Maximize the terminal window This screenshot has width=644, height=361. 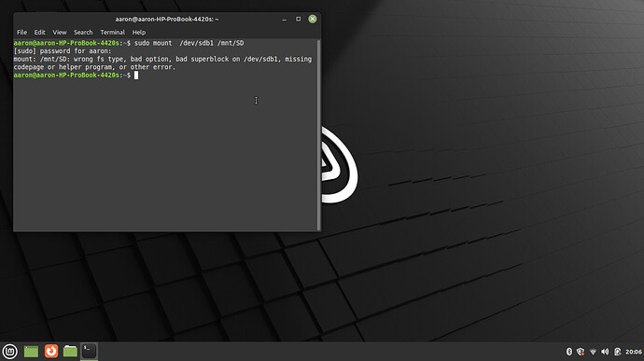tap(298, 19)
